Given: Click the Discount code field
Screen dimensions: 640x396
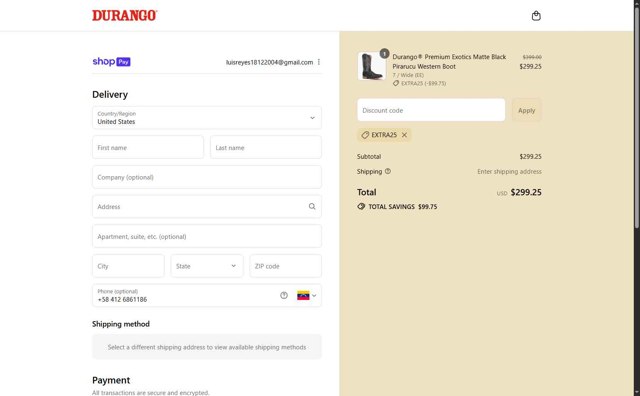Looking at the screenshot, I should 431,110.
